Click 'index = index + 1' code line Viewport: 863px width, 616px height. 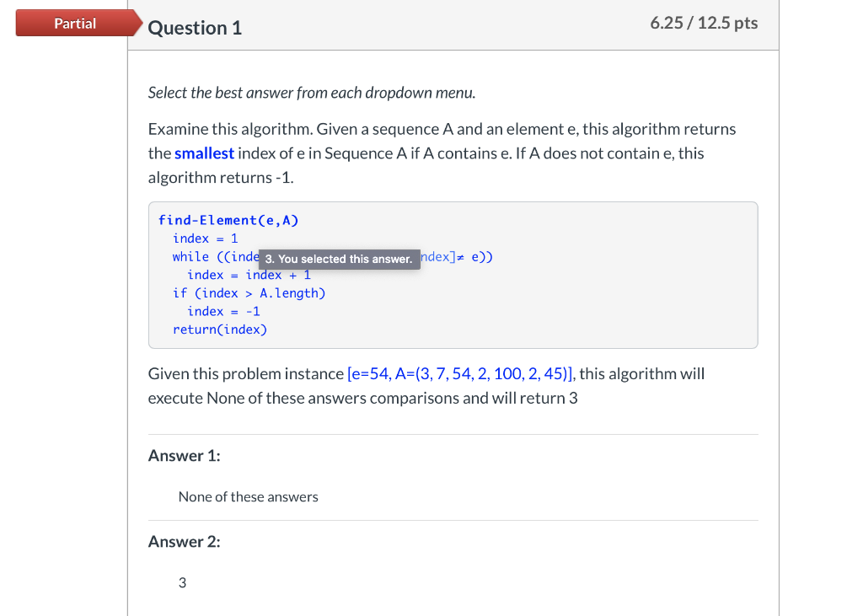249,275
